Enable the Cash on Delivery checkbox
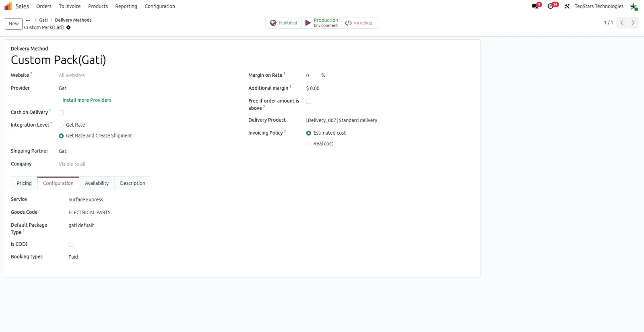Screen dimensions: 644x332 (x=61, y=113)
